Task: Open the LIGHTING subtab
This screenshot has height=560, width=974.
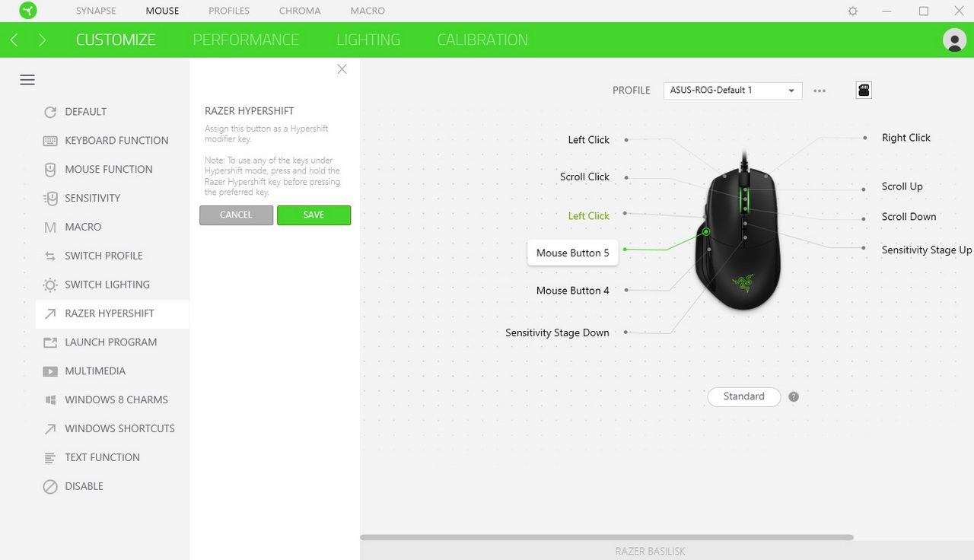Action: (x=368, y=40)
